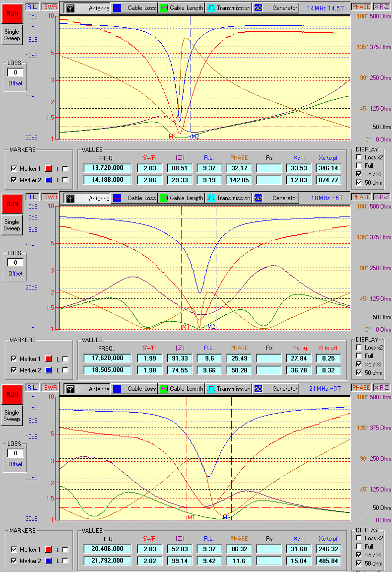Screen dimensions: 392x572
Task: Select the PHASE scale in the 21MHz panel
Action: pyautogui.click(x=361, y=387)
